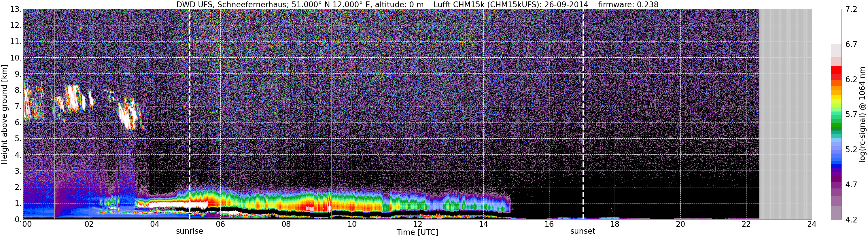This screenshot has height=238, width=868.
Task: Click the white top segment of the colorbar
Action: pyautogui.click(x=836, y=27)
